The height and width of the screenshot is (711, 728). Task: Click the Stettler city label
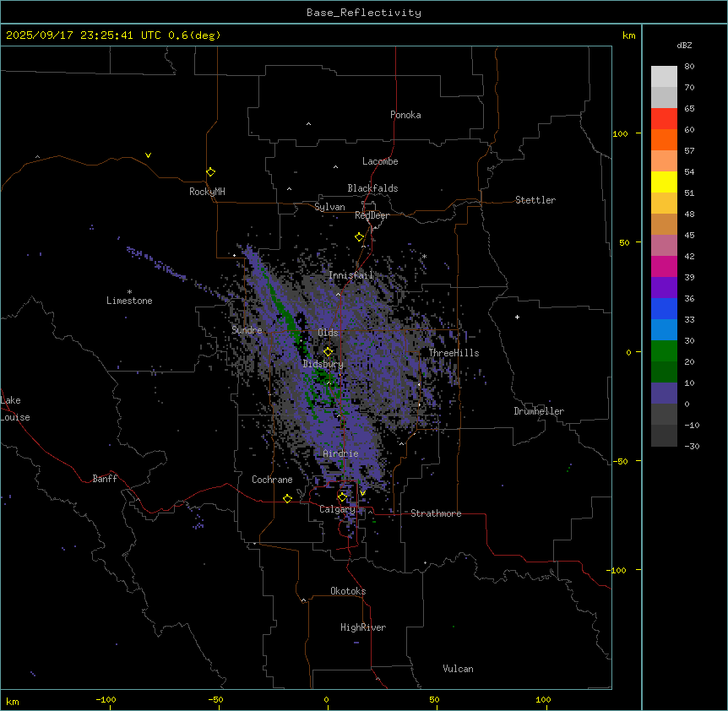coord(535,200)
